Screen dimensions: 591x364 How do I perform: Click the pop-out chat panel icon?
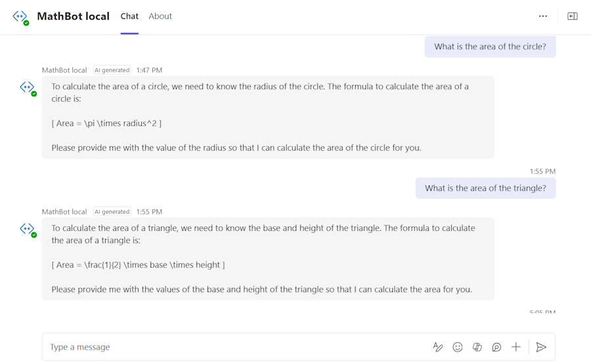(x=573, y=16)
